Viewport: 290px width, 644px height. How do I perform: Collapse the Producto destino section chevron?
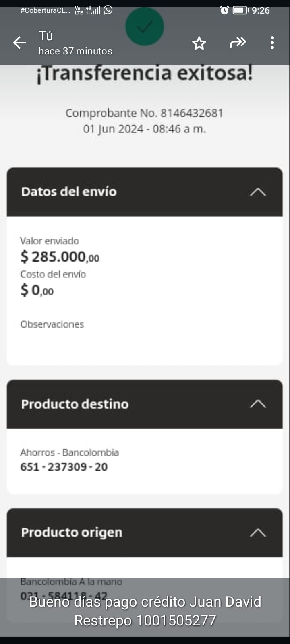258,404
